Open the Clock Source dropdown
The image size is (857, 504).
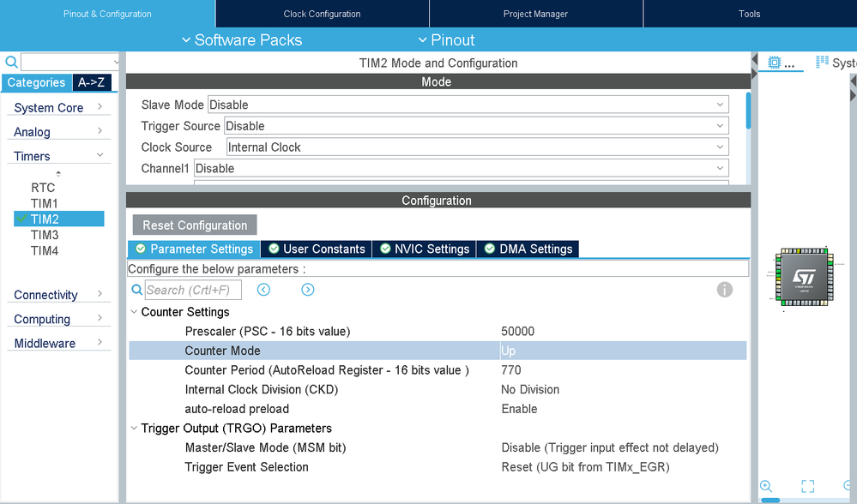tap(477, 147)
